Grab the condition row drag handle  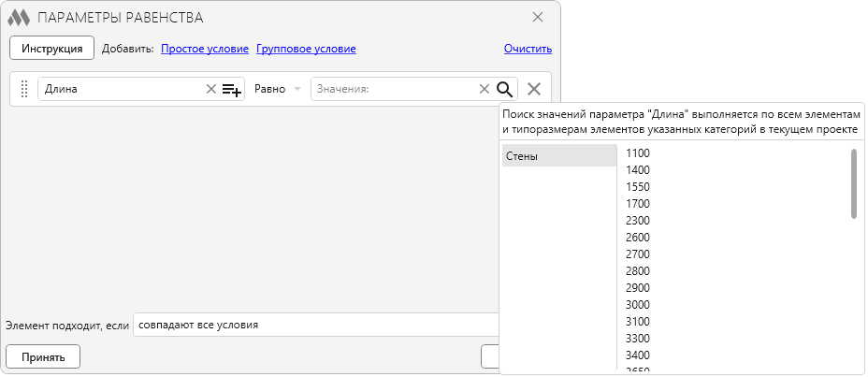(24, 89)
